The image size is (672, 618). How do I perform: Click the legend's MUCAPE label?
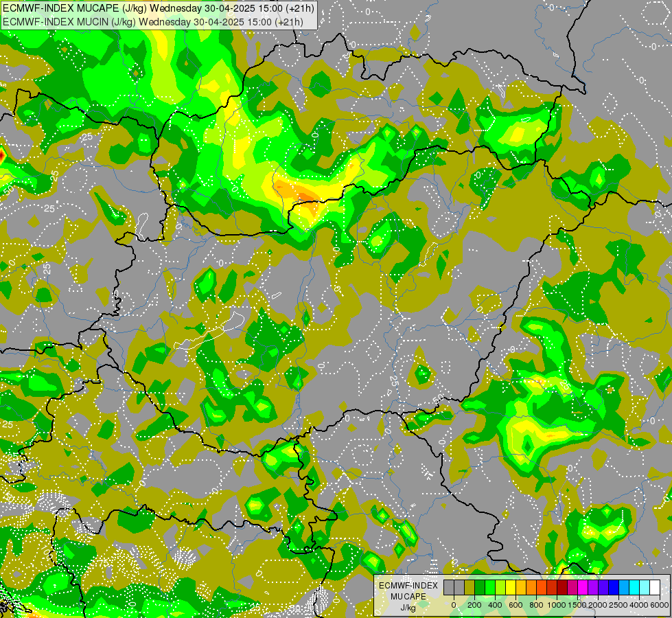click(408, 597)
